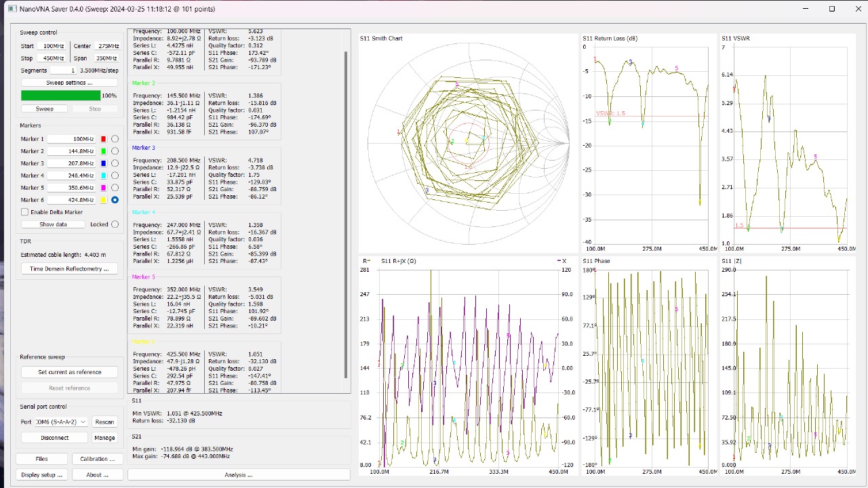This screenshot has height=488, width=868.
Task: Open the About dialog
Action: coord(98,475)
